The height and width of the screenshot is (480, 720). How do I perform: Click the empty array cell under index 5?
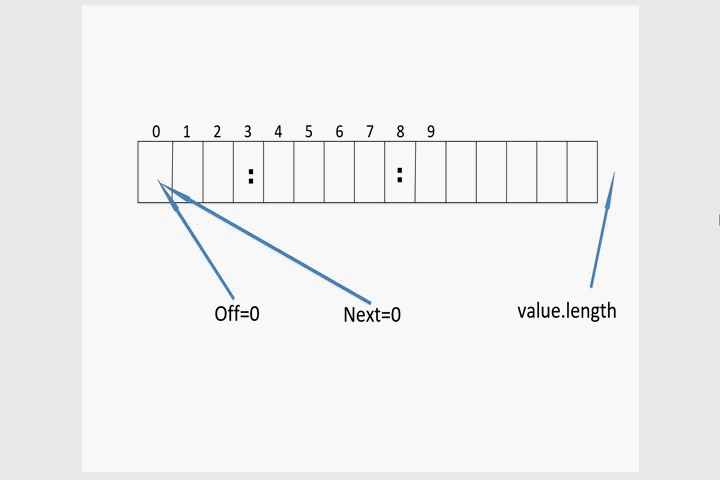click(x=308, y=172)
